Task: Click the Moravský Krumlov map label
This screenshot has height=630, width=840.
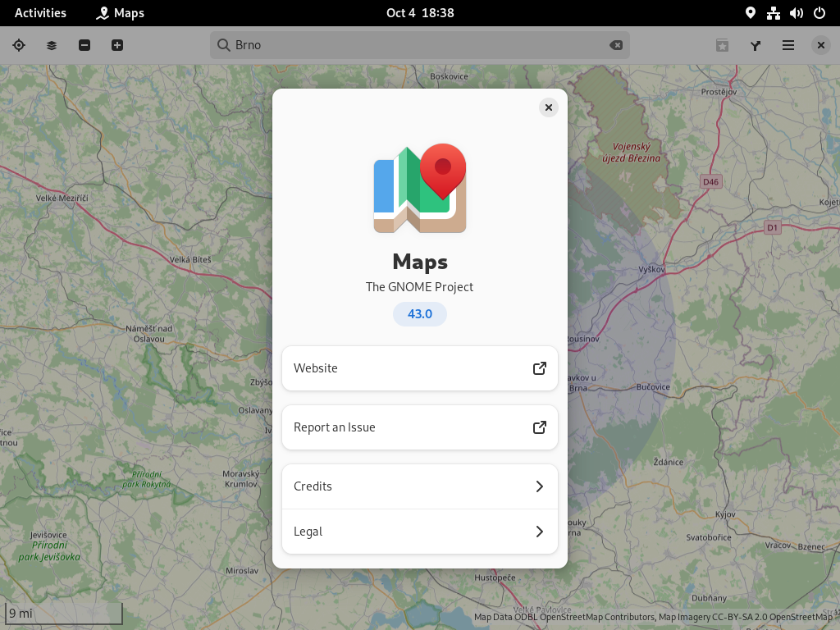Action: coord(241,478)
